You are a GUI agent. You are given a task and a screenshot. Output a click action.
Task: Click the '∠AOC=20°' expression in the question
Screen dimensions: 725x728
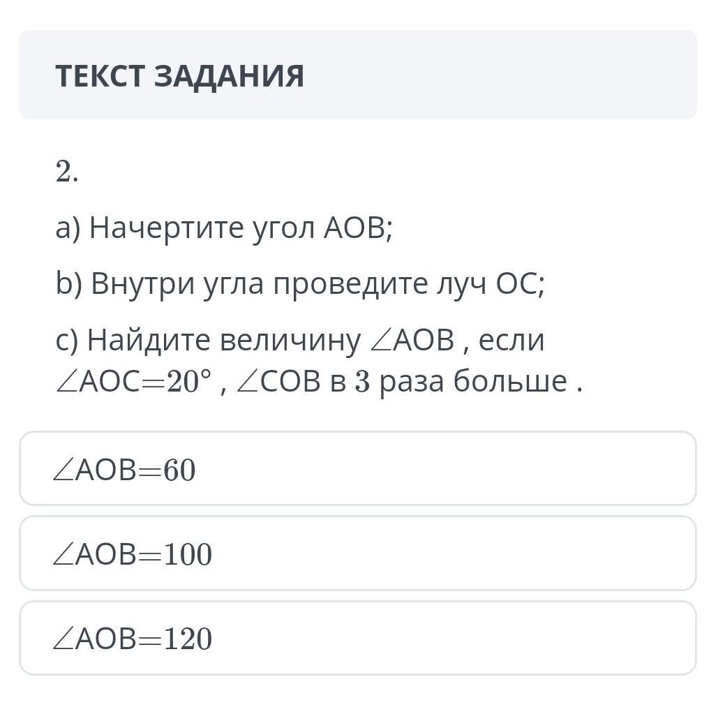[133, 382]
